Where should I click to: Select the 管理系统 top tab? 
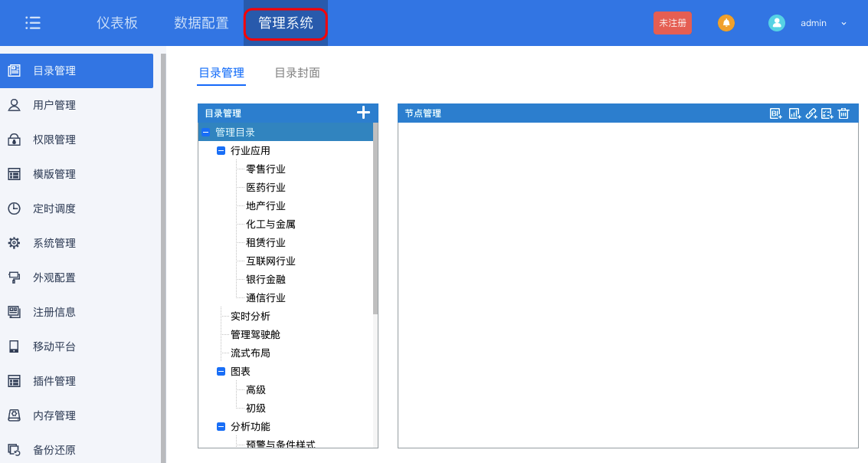[x=286, y=23]
